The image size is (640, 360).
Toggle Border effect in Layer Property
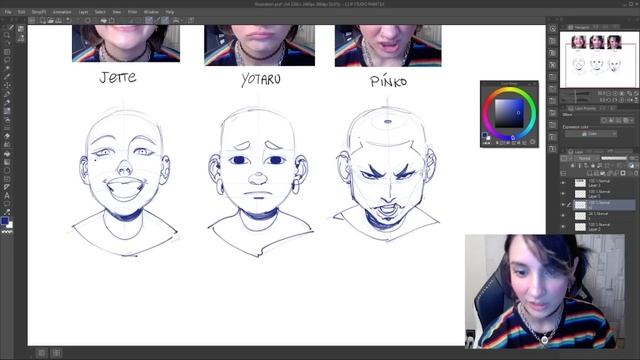click(604, 120)
